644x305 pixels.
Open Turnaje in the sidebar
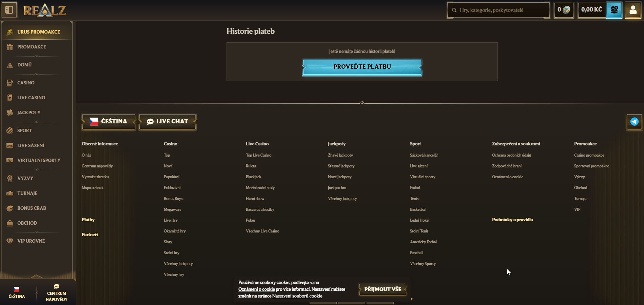37,193
